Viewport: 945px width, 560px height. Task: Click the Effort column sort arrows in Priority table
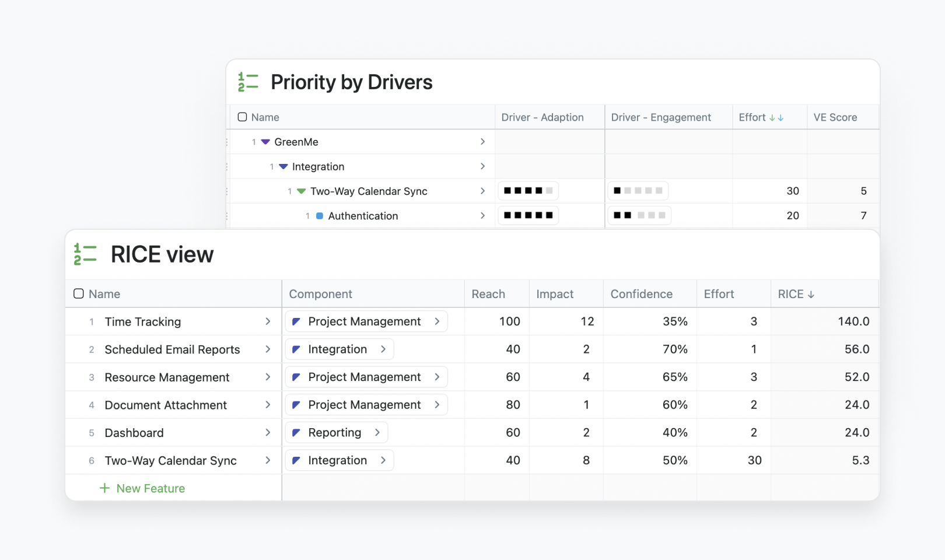click(776, 118)
